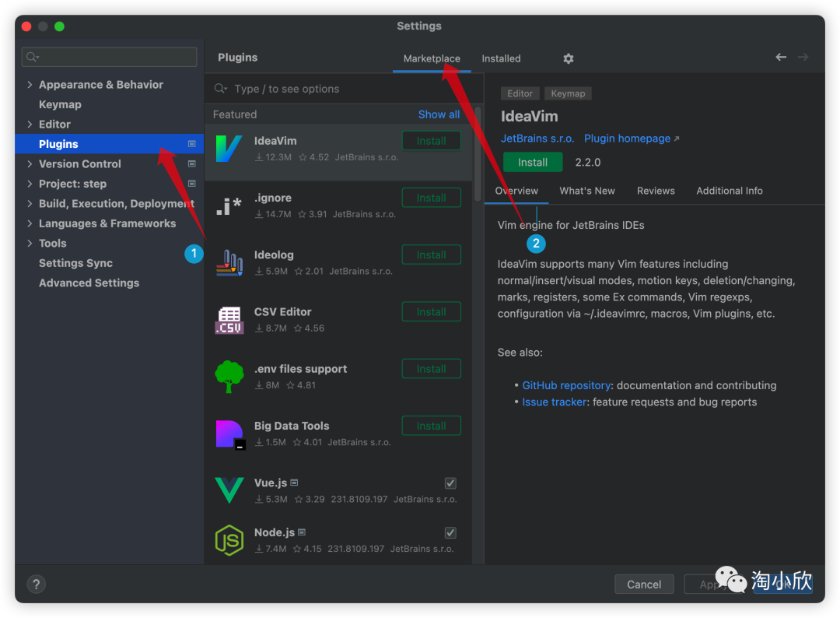The image size is (840, 618).
Task: Open the JetBrains s.r.o. vendor link
Action: [537, 139]
